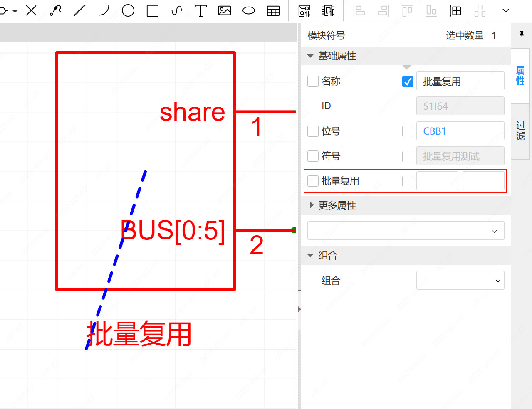Image resolution: width=532 pixels, height=409 pixels.
Task: Expand the 更多属性 section
Action: [311, 205]
